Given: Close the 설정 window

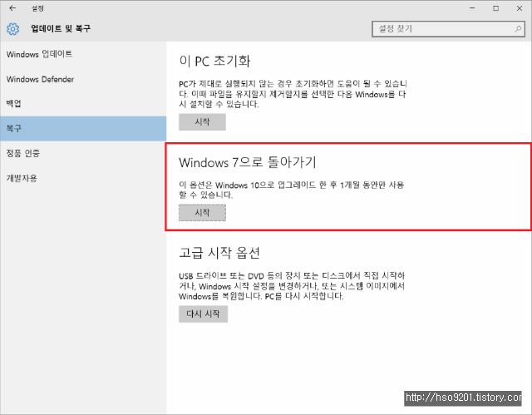Looking at the screenshot, I should point(519,8).
